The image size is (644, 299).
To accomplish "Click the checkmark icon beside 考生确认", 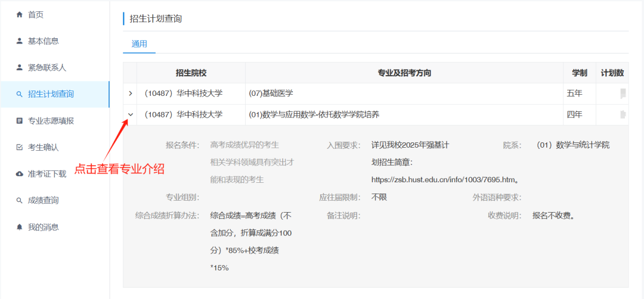I will (x=19, y=147).
